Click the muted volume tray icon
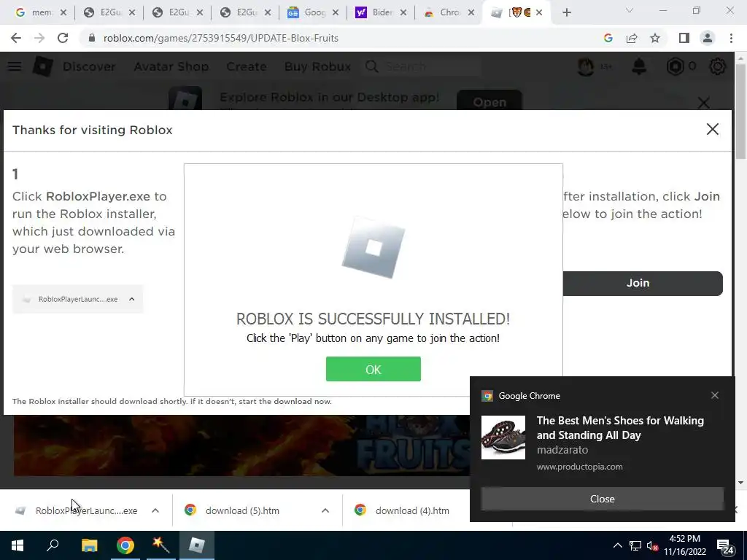The image size is (747, 560). pos(653,545)
